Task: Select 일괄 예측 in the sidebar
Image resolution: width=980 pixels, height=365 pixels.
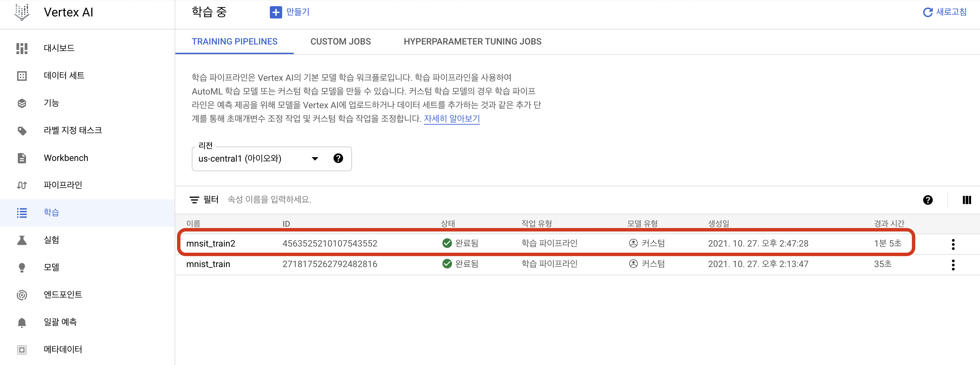Action: 60,322
